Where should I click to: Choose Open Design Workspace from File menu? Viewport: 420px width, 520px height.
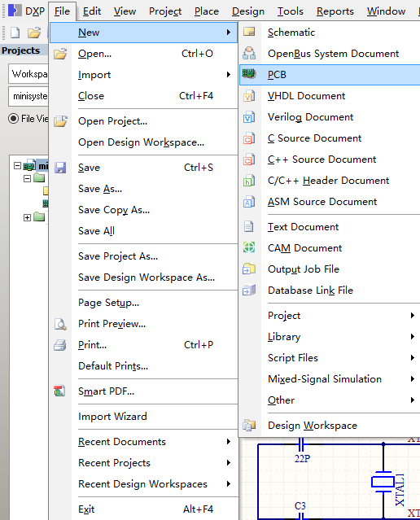tap(143, 142)
